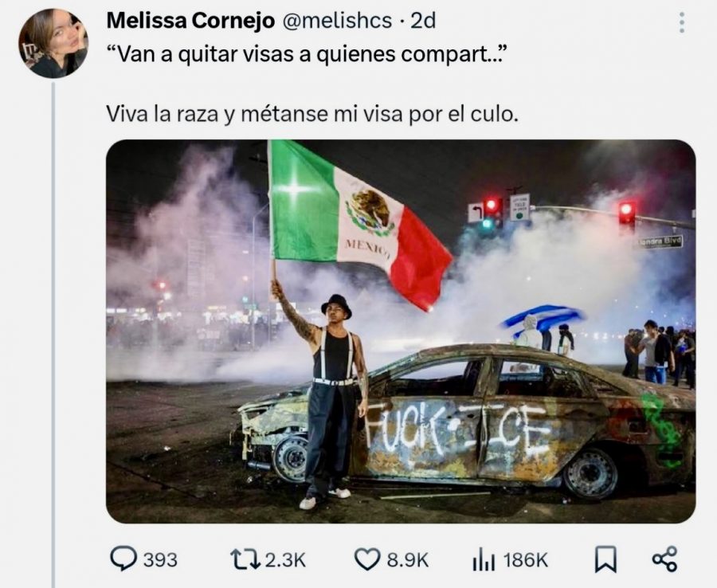Open the reply comment bubble icon
717x588 pixels.
[123, 559]
